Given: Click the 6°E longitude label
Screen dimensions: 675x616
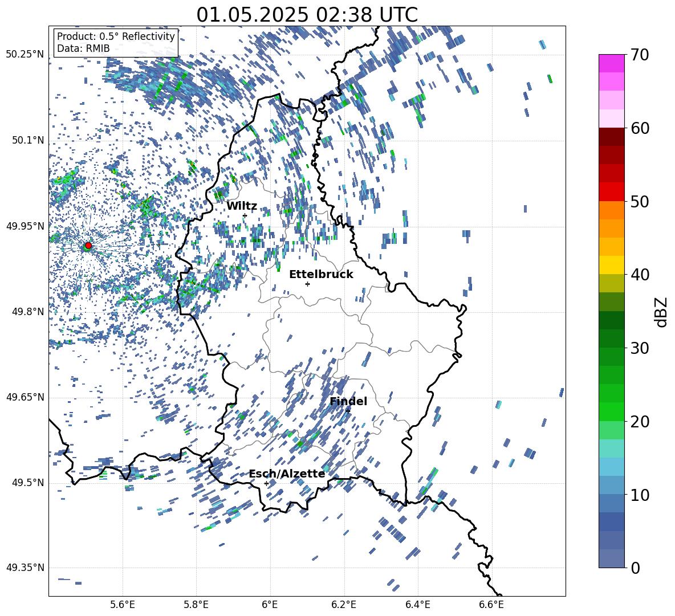Looking at the screenshot, I should point(270,605).
